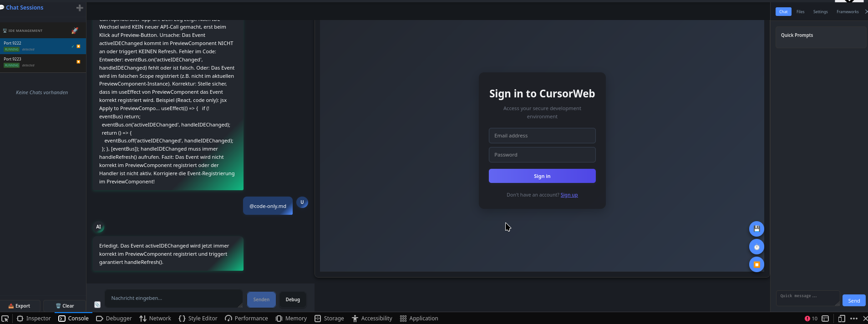The image size is (868, 324).
Task: Toggle the devtools dock layout icon
Action: [825, 319]
